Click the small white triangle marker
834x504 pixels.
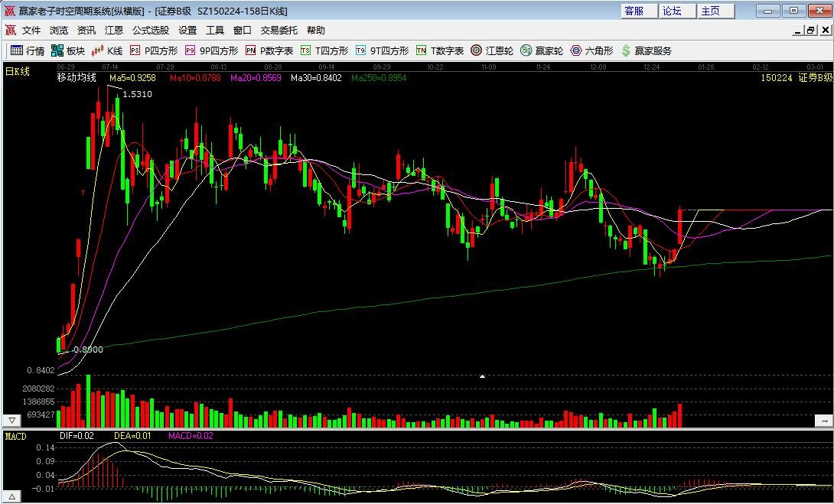483,376
